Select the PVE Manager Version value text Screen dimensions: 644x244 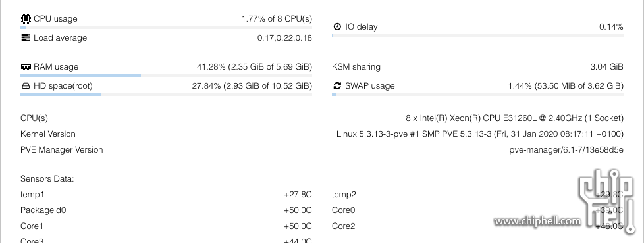point(566,150)
